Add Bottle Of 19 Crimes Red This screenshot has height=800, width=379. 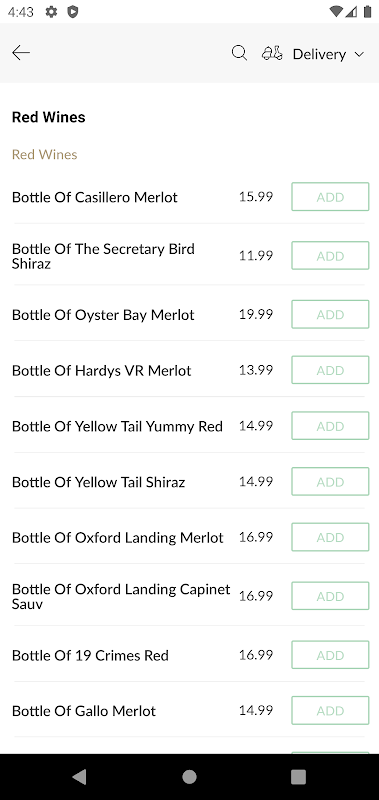tap(330, 655)
